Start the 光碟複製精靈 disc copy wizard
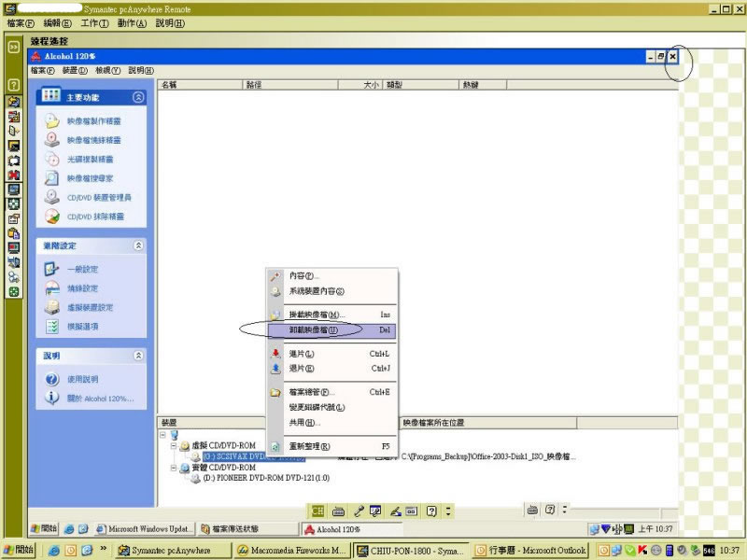The image size is (747, 560). [90, 160]
